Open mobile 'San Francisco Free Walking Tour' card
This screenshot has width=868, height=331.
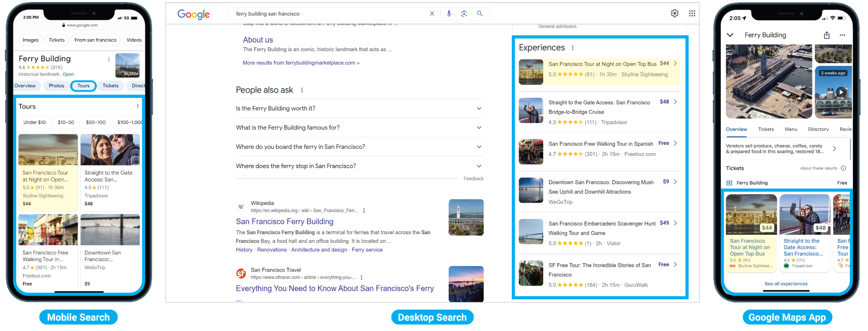(x=48, y=252)
